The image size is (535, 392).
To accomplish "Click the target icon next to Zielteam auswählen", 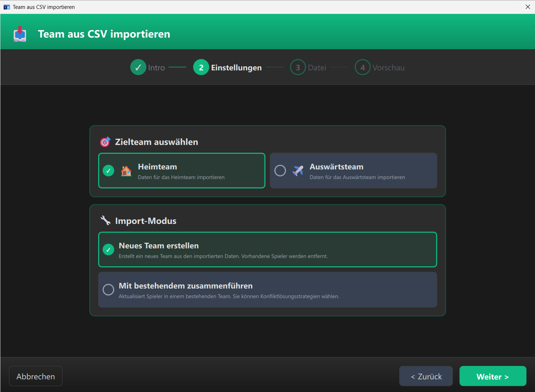I will (105, 142).
